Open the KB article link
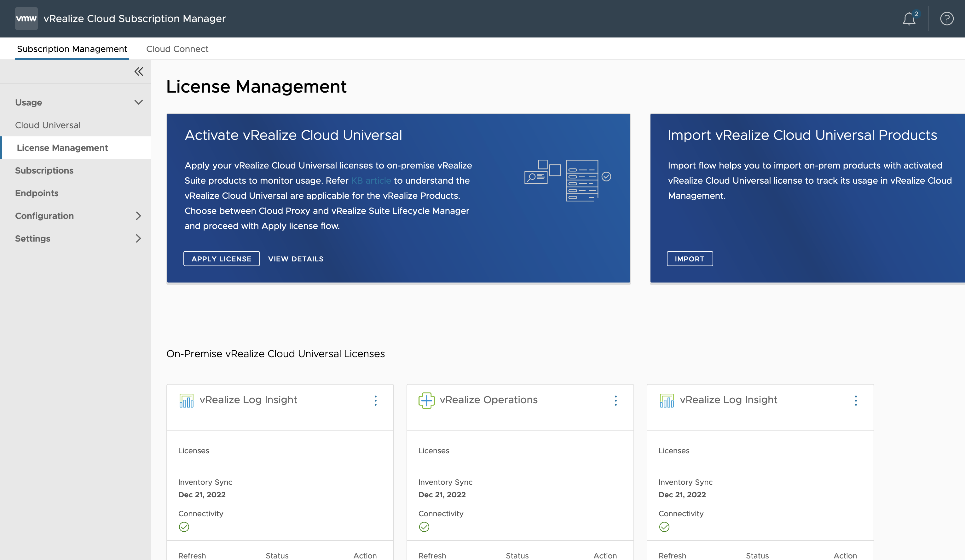This screenshot has height=560, width=965. click(x=371, y=181)
